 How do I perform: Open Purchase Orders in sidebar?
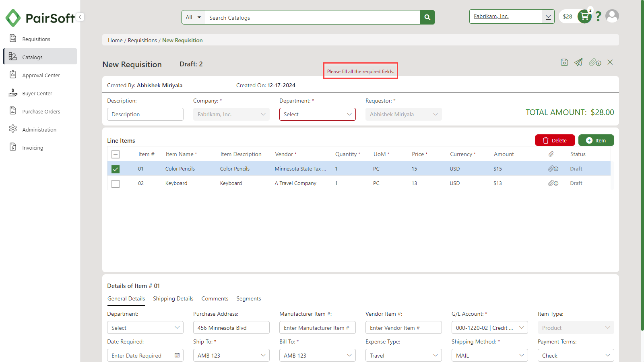40,111
